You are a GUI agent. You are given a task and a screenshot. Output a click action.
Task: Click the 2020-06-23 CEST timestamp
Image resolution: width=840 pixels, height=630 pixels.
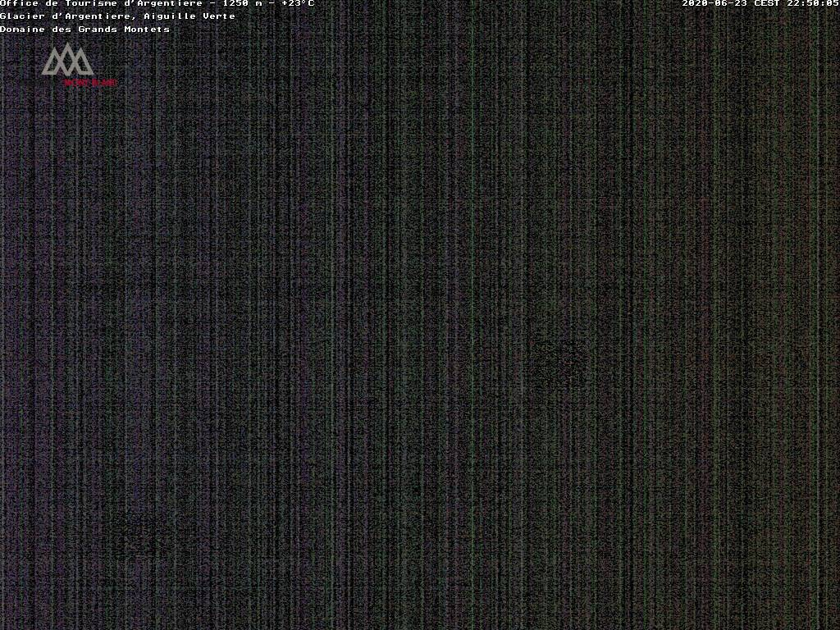(760, 3)
